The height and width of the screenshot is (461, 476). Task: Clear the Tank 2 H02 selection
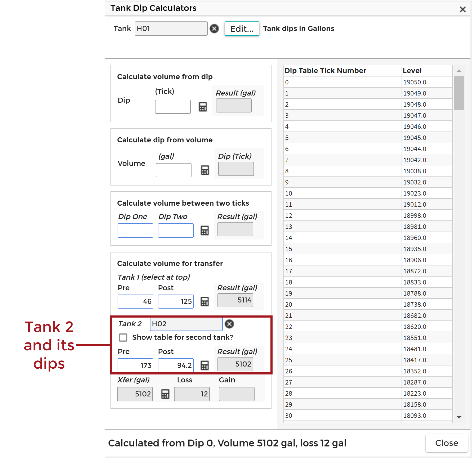pyautogui.click(x=229, y=324)
